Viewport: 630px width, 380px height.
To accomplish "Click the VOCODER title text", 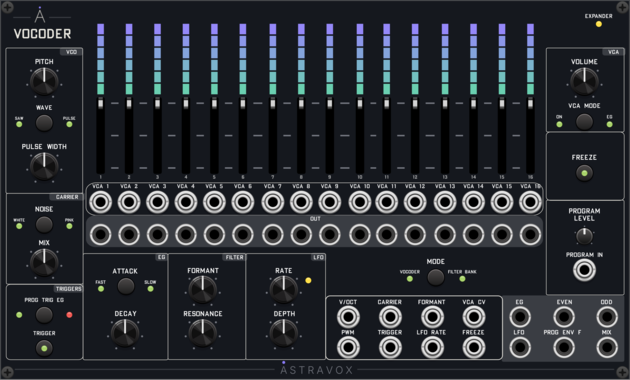I will tap(43, 34).
